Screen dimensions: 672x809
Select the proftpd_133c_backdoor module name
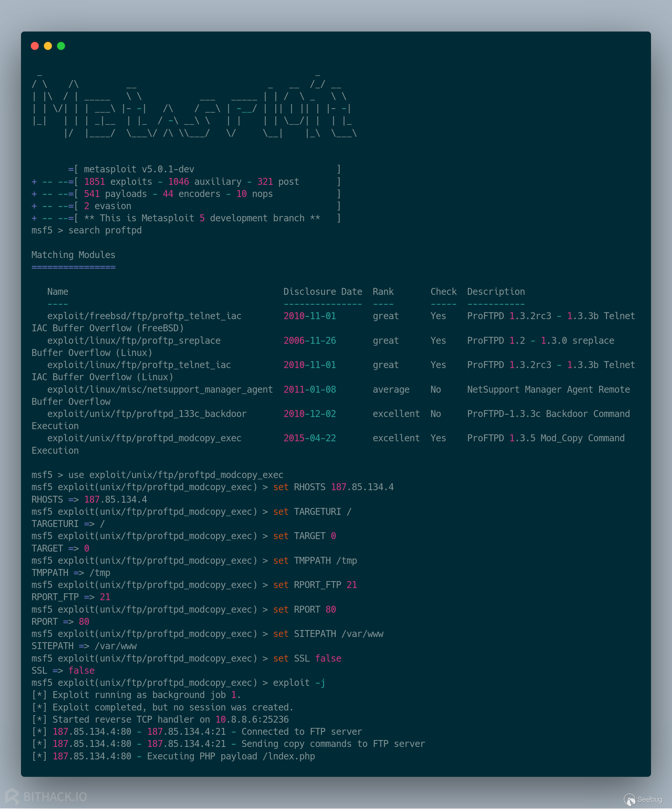(147, 414)
